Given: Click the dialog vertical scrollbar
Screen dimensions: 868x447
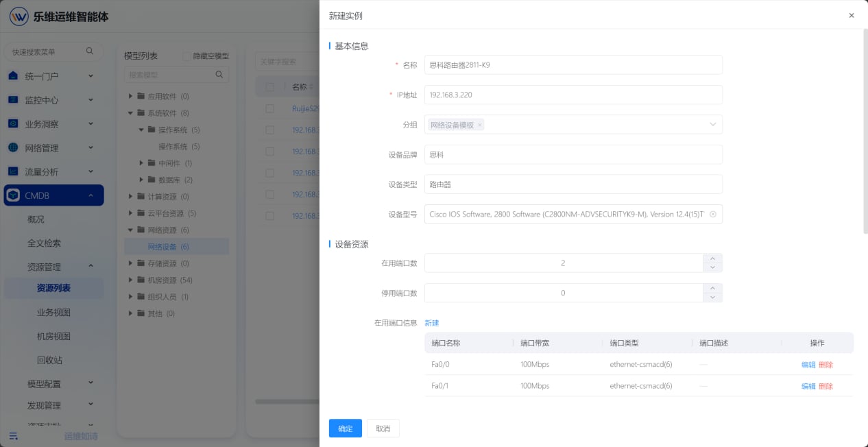Looking at the screenshot, I should 865,130.
